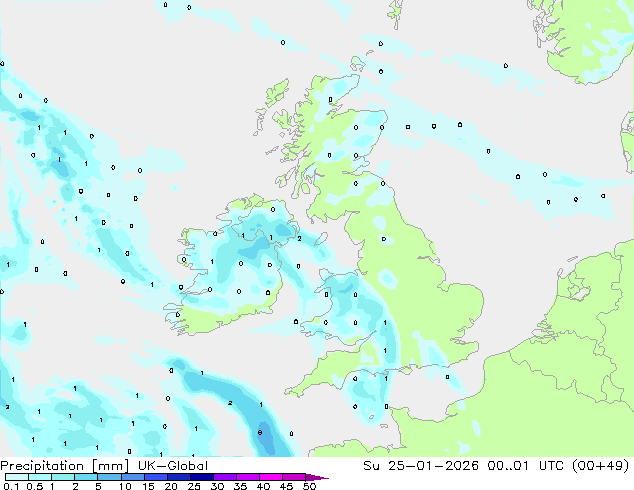634x490 pixels.
Task: Click the "0.5" legend tick label
Action: point(34,486)
